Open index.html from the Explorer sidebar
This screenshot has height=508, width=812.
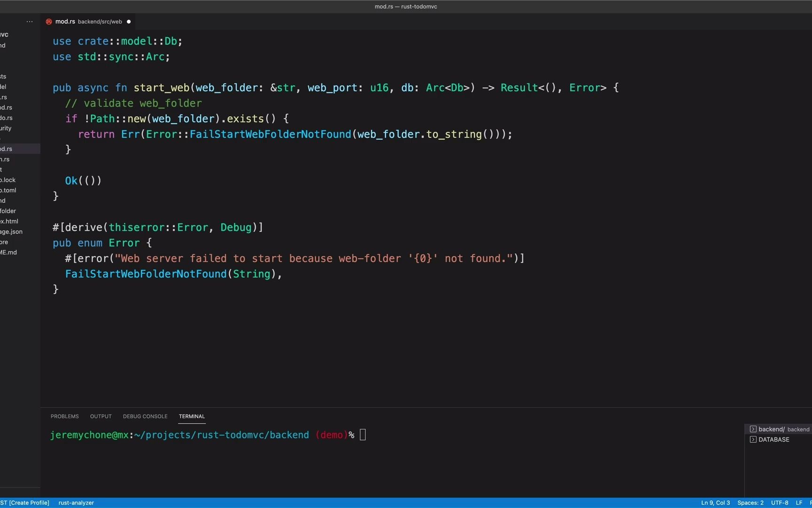[x=9, y=221]
